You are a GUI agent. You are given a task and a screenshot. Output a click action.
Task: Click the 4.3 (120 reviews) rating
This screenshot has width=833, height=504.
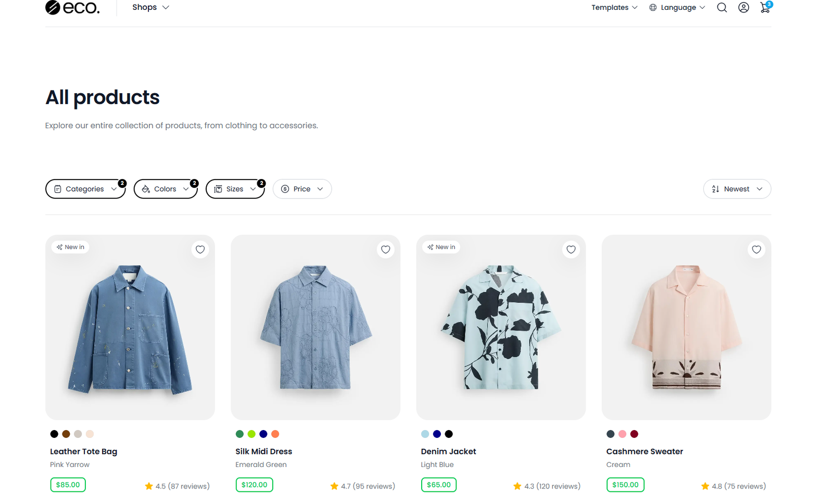[x=547, y=486]
